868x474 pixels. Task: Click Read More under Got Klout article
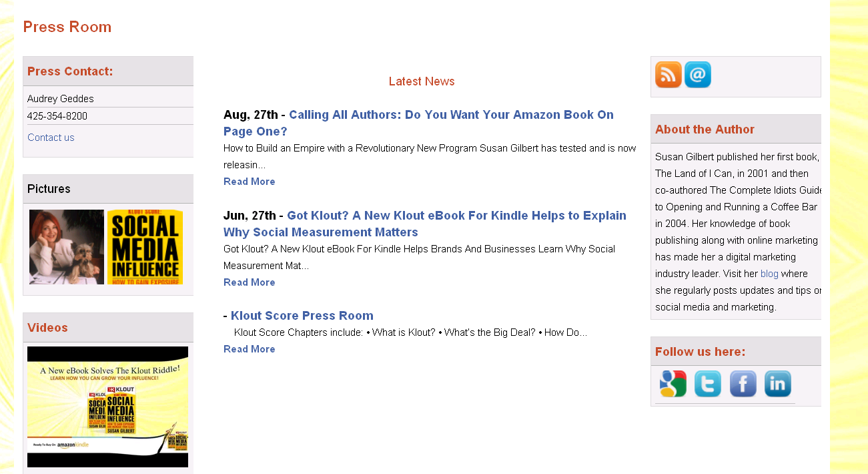click(249, 282)
